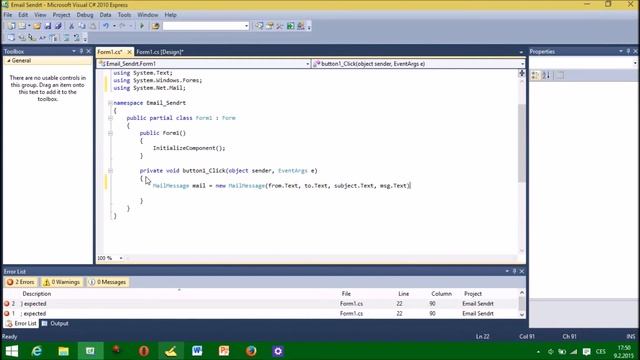The image size is (640, 360).
Task: Click the first icon in second toolbar row
Action: click(11, 38)
